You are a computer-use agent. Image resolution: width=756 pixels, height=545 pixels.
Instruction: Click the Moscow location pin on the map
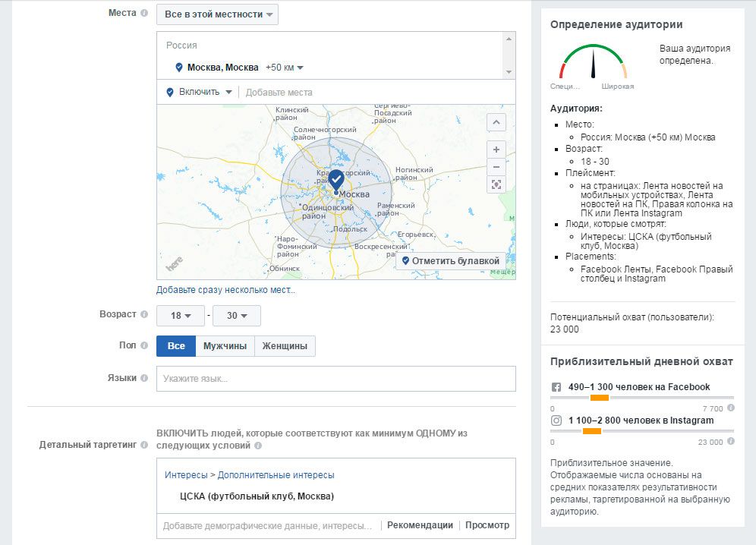point(336,181)
